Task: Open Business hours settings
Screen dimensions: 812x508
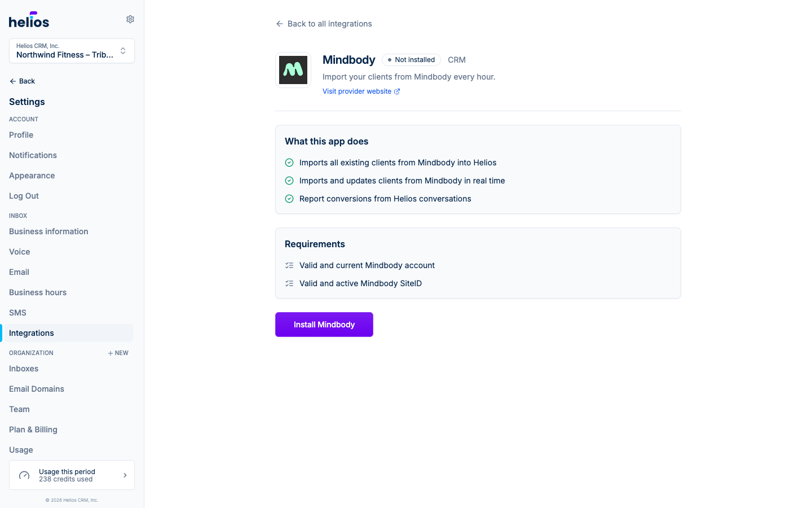Action: [38, 292]
